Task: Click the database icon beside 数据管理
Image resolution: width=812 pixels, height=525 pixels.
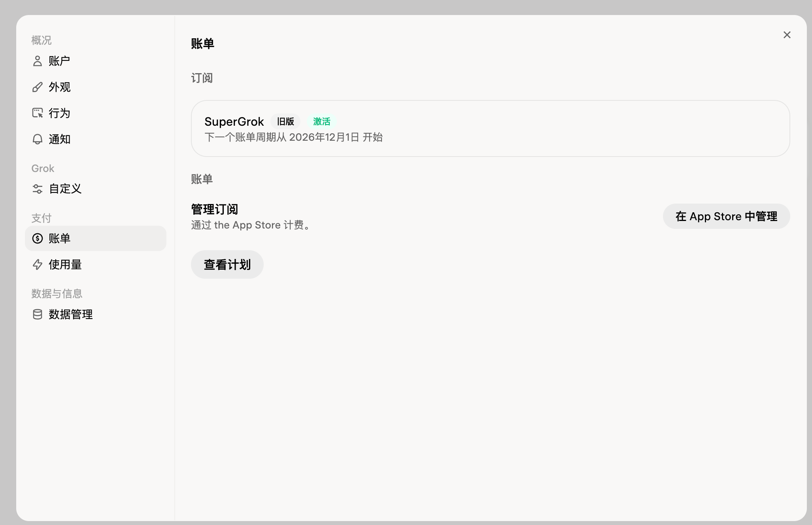Action: pos(38,314)
